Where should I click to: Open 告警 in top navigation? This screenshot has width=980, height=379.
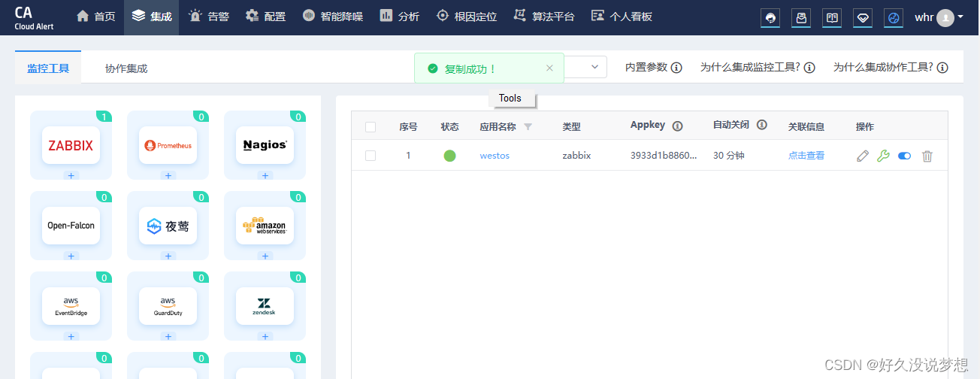coord(209,16)
